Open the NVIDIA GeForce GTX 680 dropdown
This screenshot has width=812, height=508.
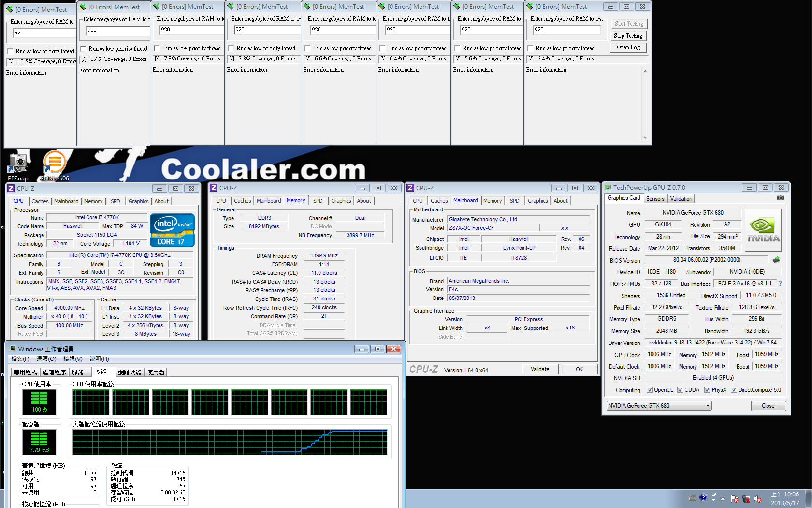tap(659, 406)
